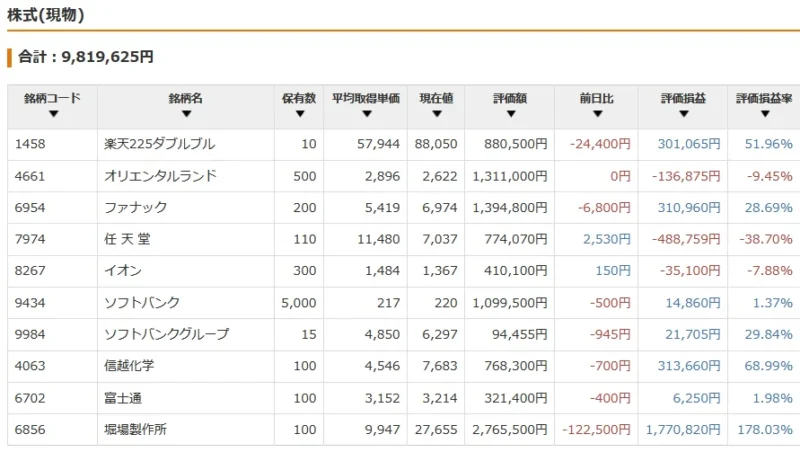
Task: Click valuation 94,455円 for ソフトバンクグループ
Action: pos(520,335)
